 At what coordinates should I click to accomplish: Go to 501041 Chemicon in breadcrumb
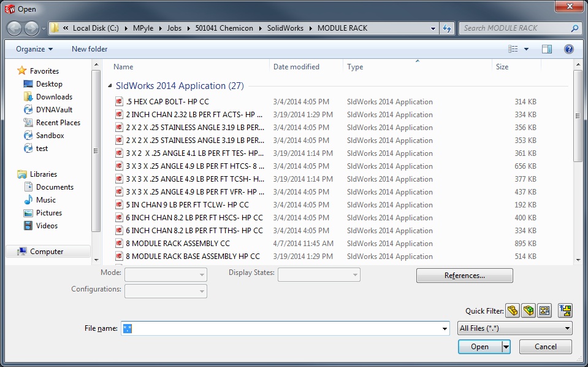point(224,28)
